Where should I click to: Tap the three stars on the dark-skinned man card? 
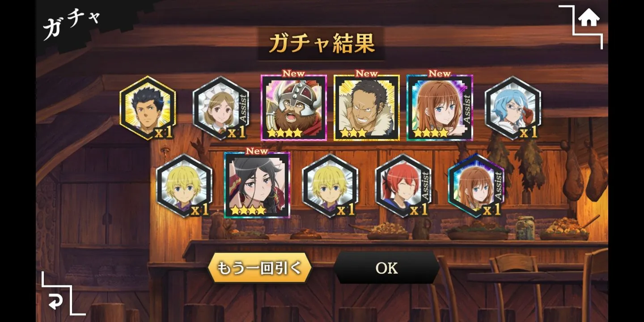coord(353,133)
